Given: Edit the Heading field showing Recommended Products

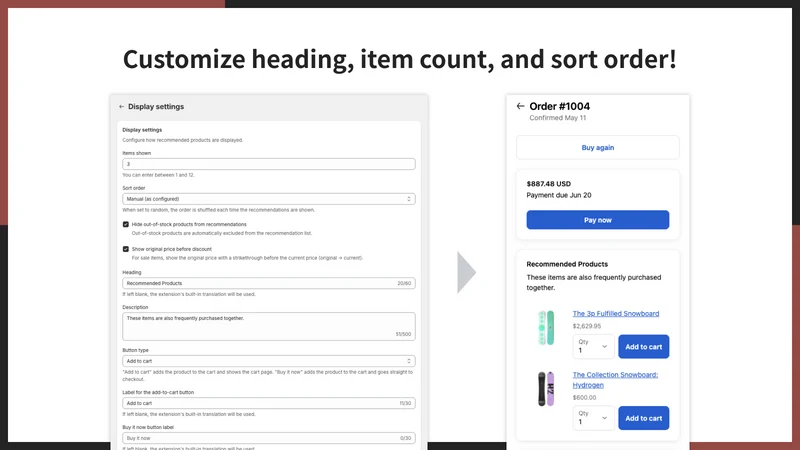Looking at the screenshot, I should point(269,283).
